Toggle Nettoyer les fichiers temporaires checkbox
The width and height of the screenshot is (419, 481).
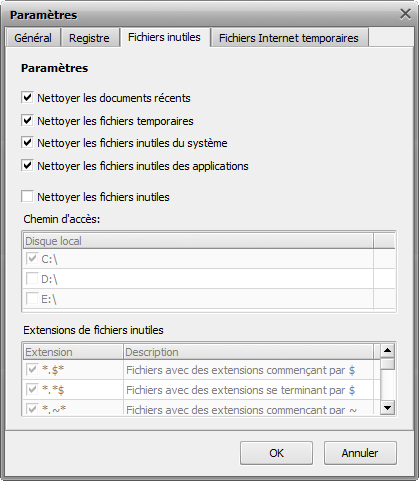click(x=27, y=120)
